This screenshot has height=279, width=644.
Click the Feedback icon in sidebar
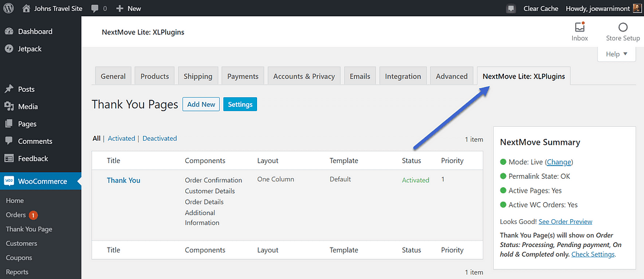point(9,158)
